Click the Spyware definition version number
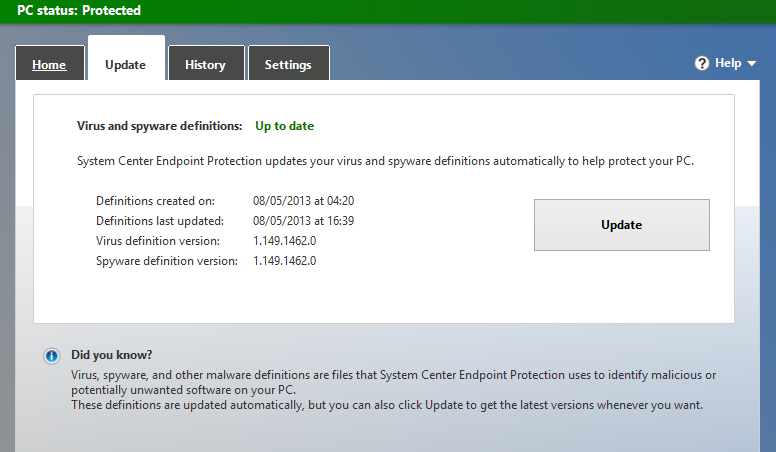This screenshot has width=776, height=452. click(x=285, y=260)
